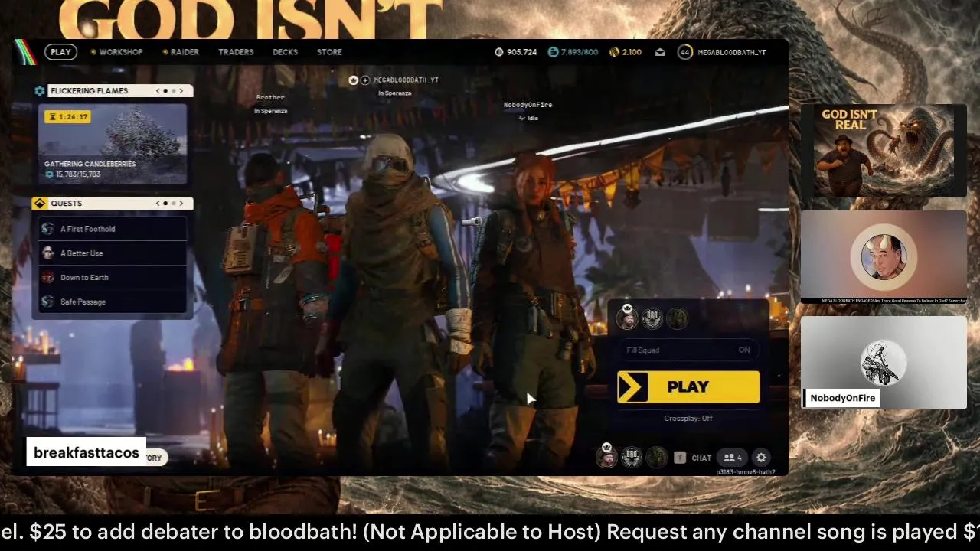Screen dimensions: 980x551
Task: Click the A Better Use quest giver icon
Action: (47, 253)
